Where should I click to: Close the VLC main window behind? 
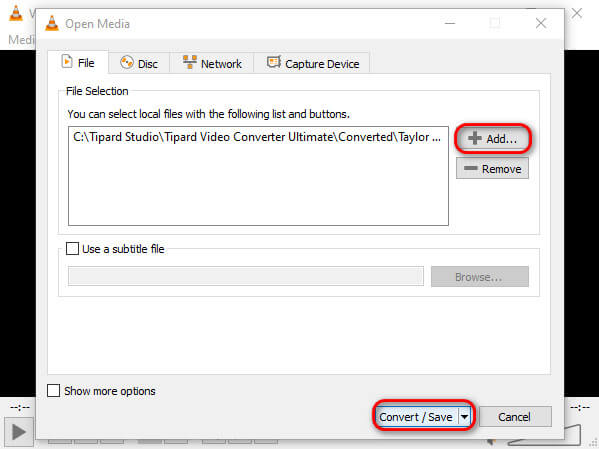pos(577,13)
